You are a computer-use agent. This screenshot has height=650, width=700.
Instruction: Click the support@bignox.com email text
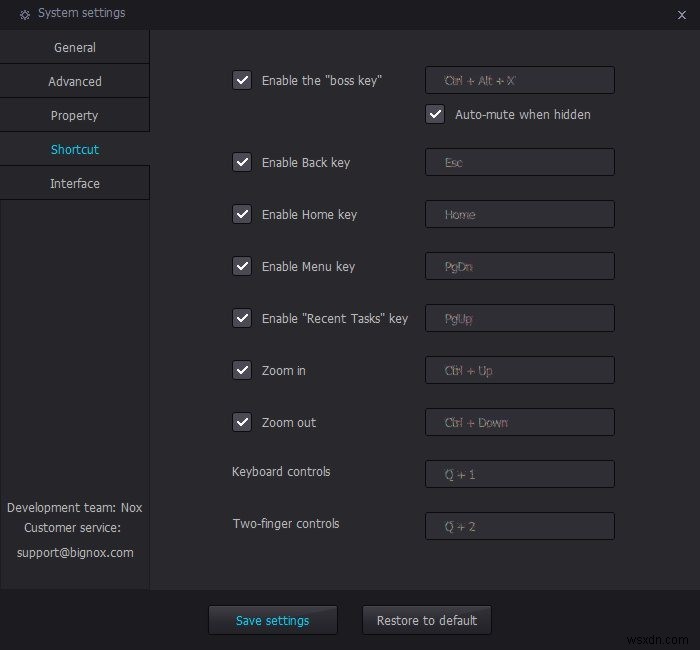(75, 553)
